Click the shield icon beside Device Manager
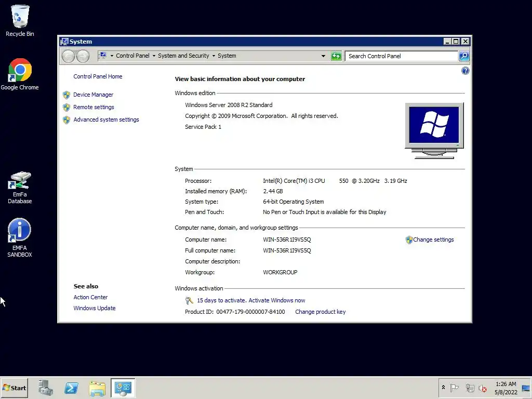 66,95
